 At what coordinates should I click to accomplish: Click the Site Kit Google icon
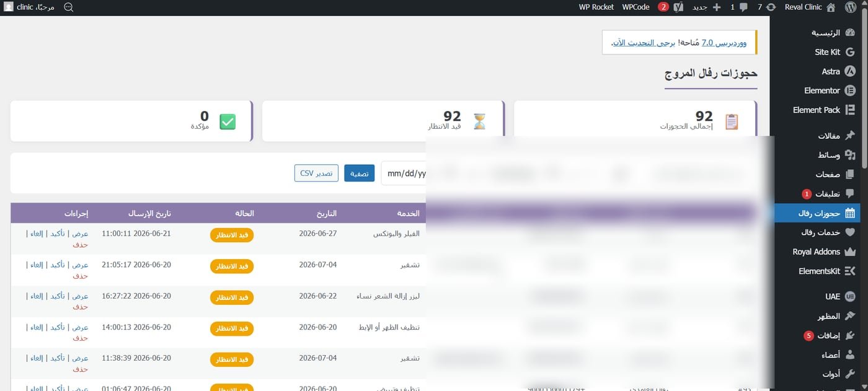click(850, 52)
